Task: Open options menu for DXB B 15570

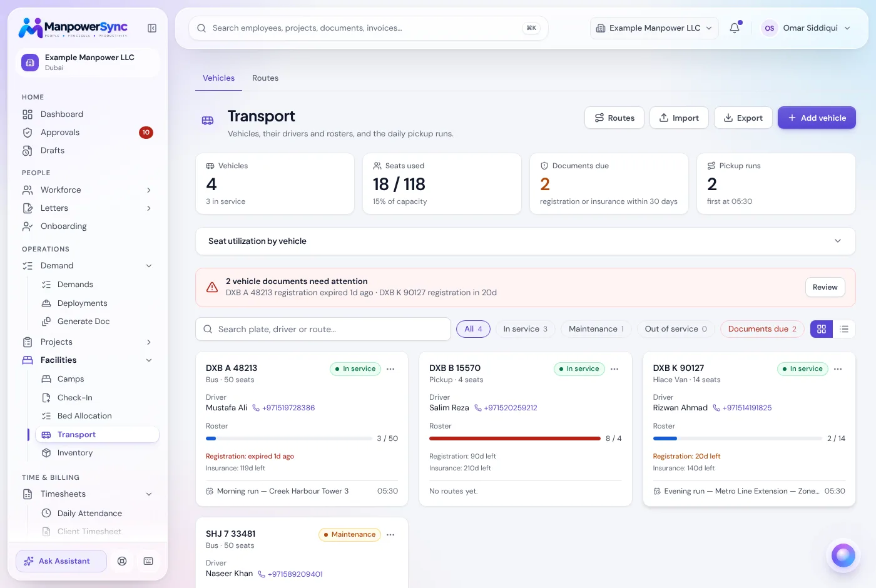Action: [614, 369]
